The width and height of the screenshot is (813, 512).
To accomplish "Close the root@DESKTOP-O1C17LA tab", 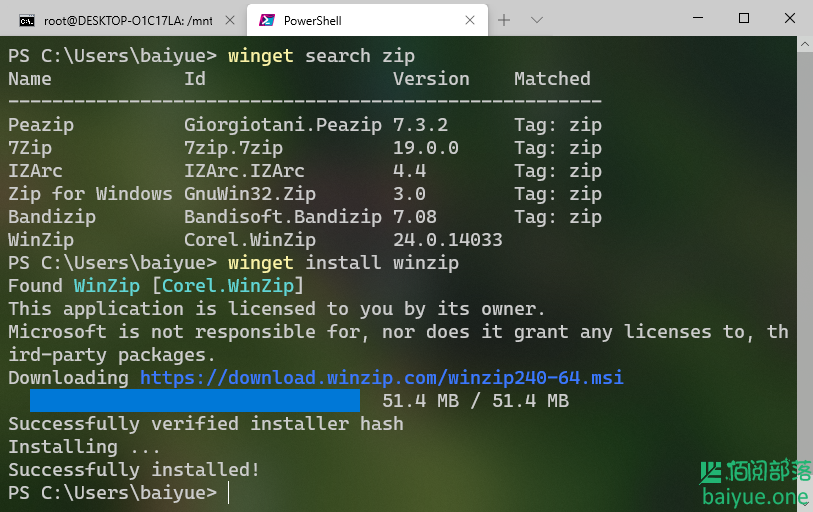I will (x=230, y=20).
